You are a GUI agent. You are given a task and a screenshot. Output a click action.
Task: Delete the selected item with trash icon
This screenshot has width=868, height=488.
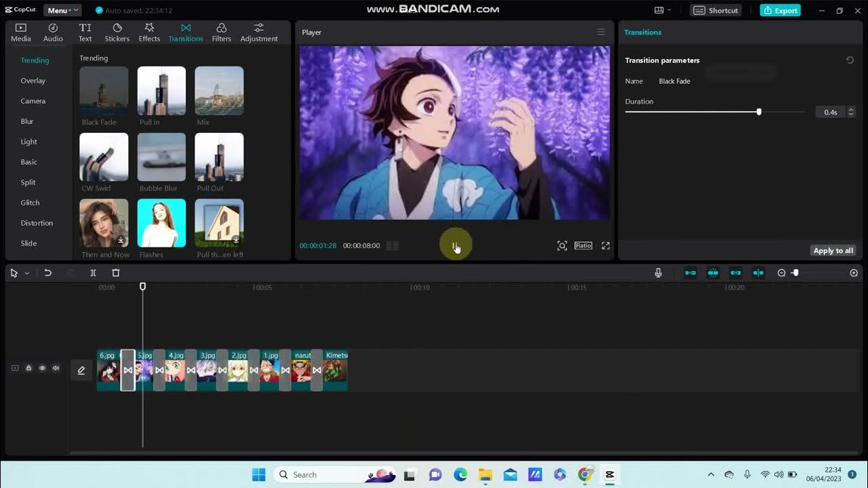(115, 272)
